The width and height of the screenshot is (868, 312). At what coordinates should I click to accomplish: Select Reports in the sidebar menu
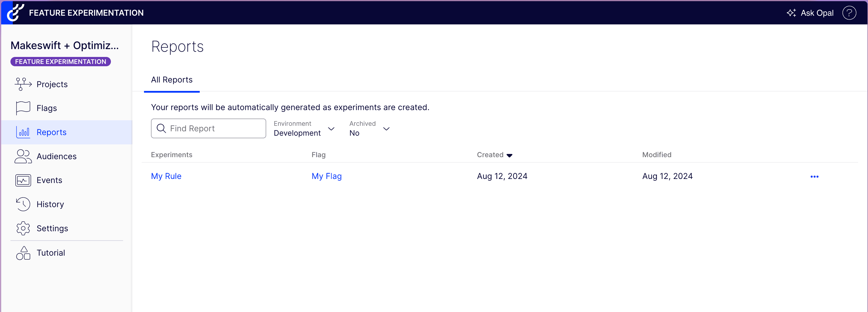(51, 132)
